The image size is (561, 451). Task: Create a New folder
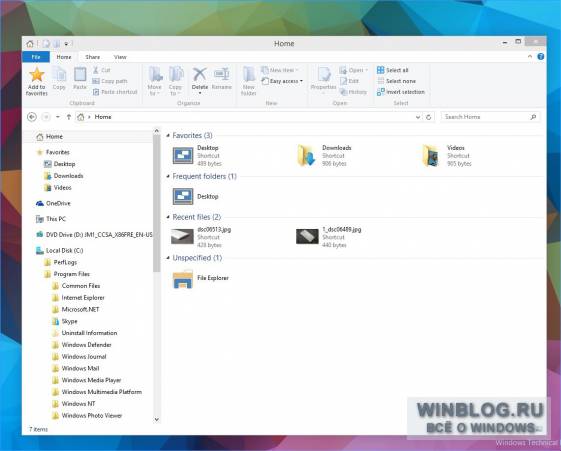tap(249, 81)
